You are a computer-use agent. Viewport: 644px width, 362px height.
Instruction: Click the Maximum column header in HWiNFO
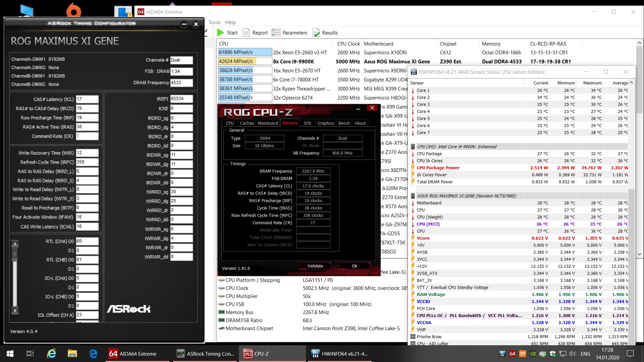[x=592, y=83]
